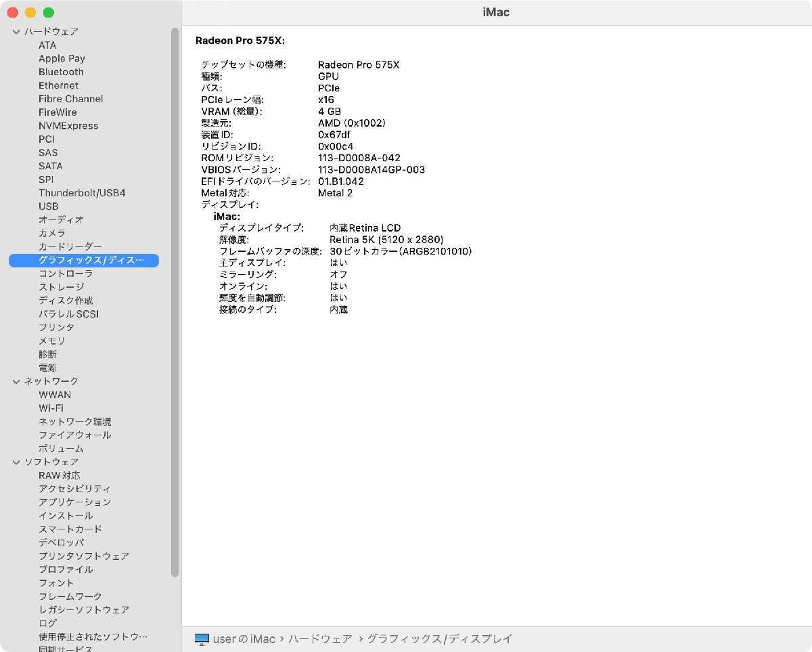Click グラフィックス/ディスプレイ in the path bar
Viewport: 812px width, 652px height.
point(439,639)
